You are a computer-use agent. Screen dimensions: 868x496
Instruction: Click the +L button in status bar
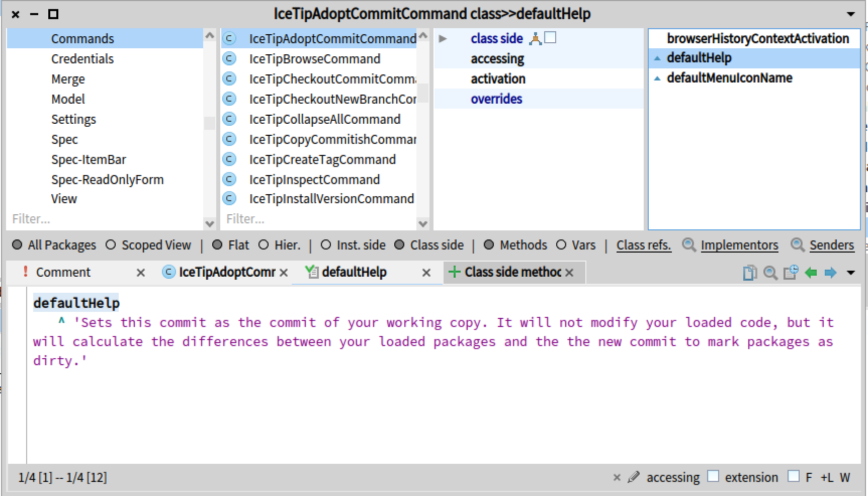click(x=827, y=477)
